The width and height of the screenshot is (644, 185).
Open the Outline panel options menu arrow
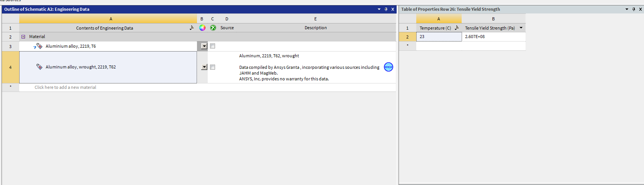(x=379, y=9)
